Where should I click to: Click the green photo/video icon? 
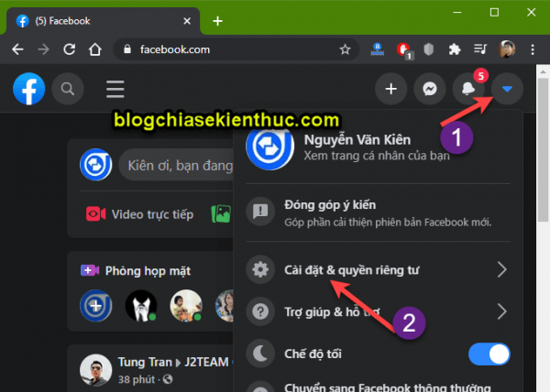tap(221, 213)
